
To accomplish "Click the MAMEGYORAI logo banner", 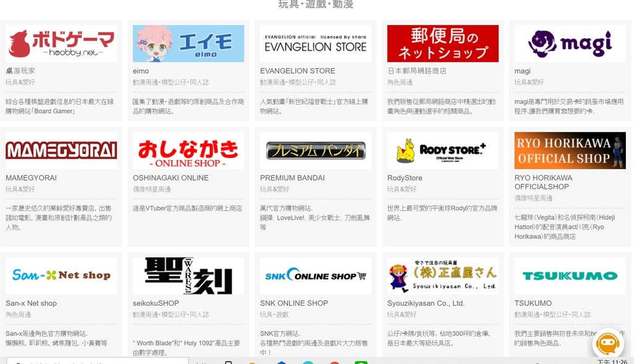I will 61,150.
